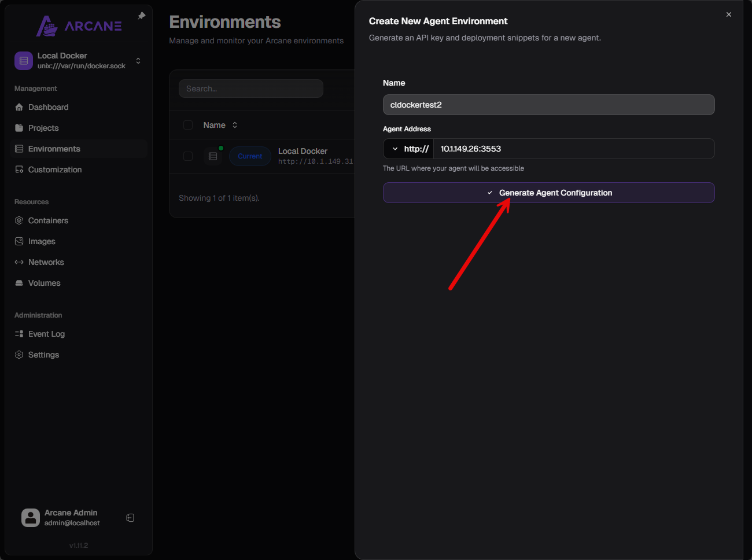Viewport: 752px width, 560px height.
Task: Close the Create New Agent Environment panel
Action: click(x=729, y=14)
